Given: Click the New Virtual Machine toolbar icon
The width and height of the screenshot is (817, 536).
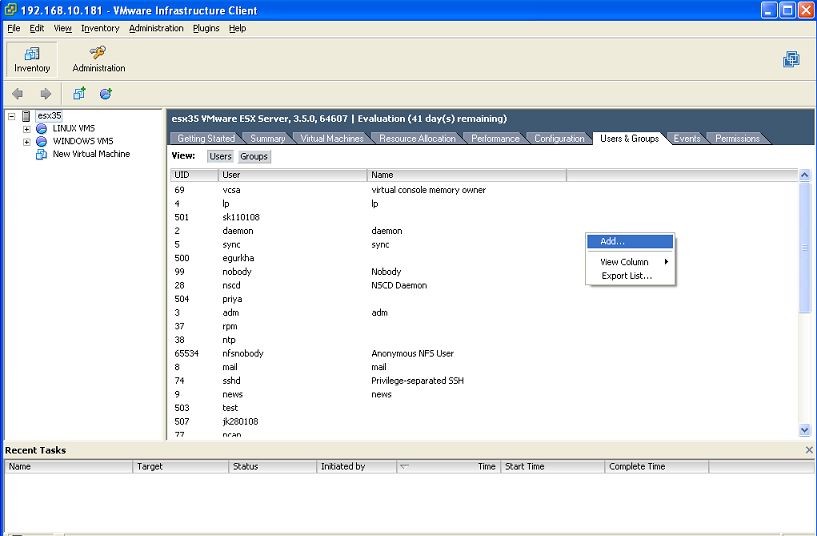Looking at the screenshot, I should coord(79,93).
